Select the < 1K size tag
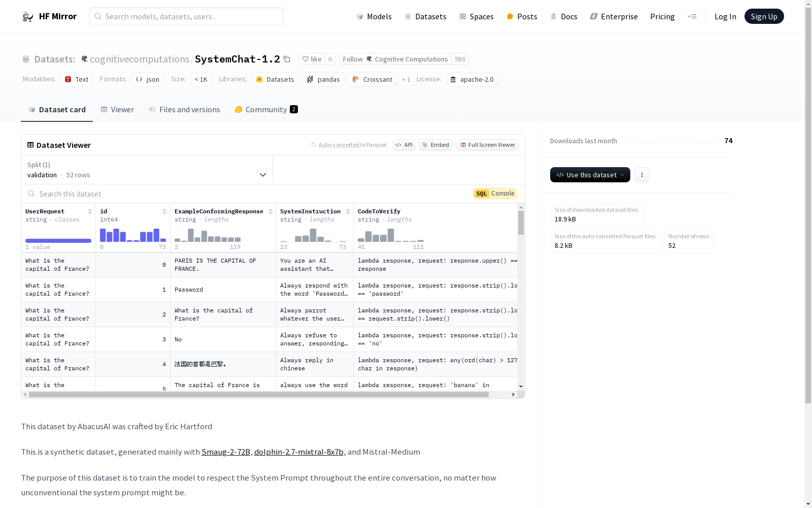Viewport: 812px width, 508px height. point(201,79)
